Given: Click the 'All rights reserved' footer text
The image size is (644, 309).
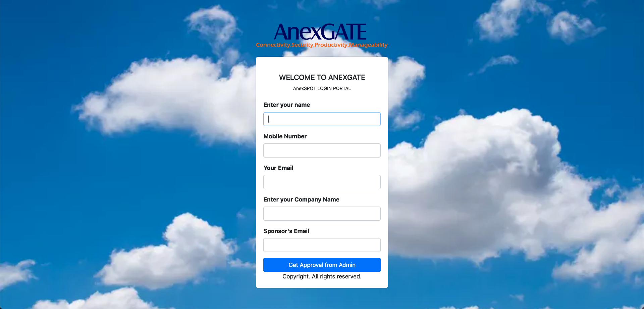Looking at the screenshot, I should [x=336, y=276].
